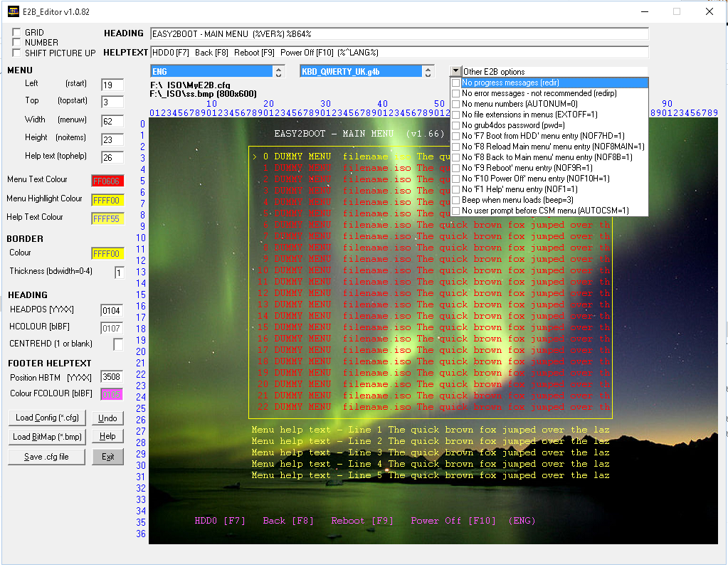
Task: Edit the Top (topstart) value field
Action: pyautogui.click(x=112, y=102)
